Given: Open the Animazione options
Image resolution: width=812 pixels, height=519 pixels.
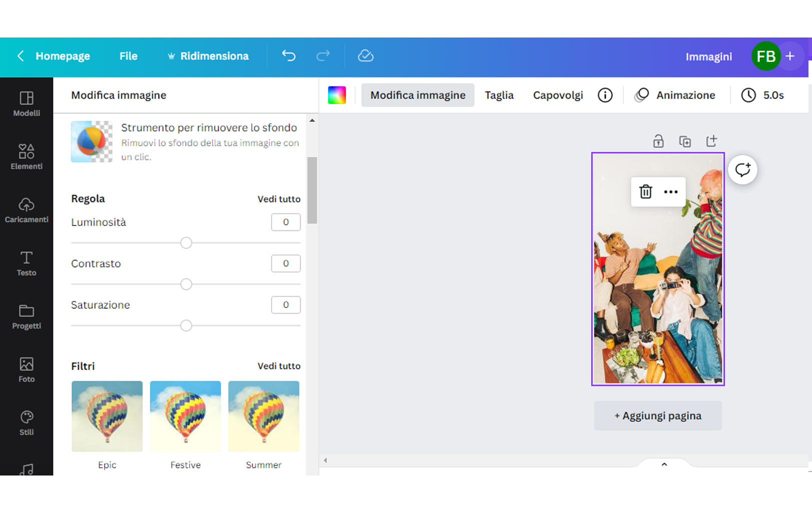Looking at the screenshot, I should pyautogui.click(x=675, y=95).
